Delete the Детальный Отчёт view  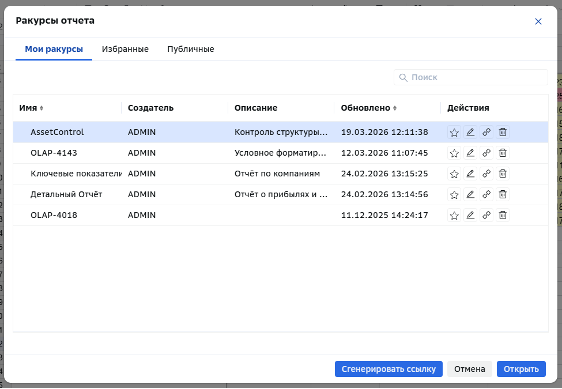pyautogui.click(x=503, y=194)
